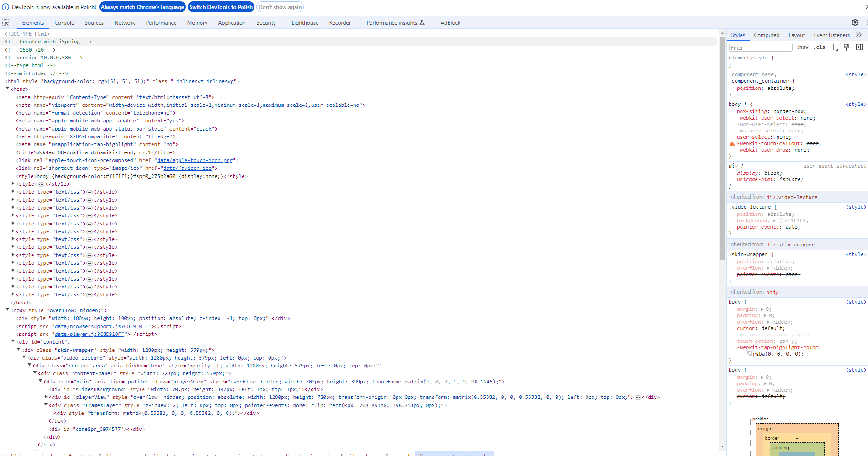Show more sidebar tabs chevron
This screenshot has height=456, width=868.
click(x=859, y=35)
